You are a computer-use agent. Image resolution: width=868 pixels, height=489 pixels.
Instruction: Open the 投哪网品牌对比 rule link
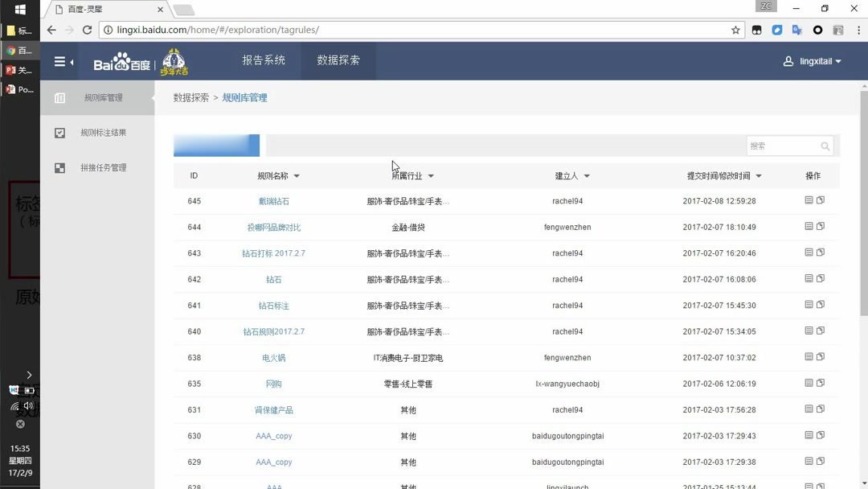point(274,227)
